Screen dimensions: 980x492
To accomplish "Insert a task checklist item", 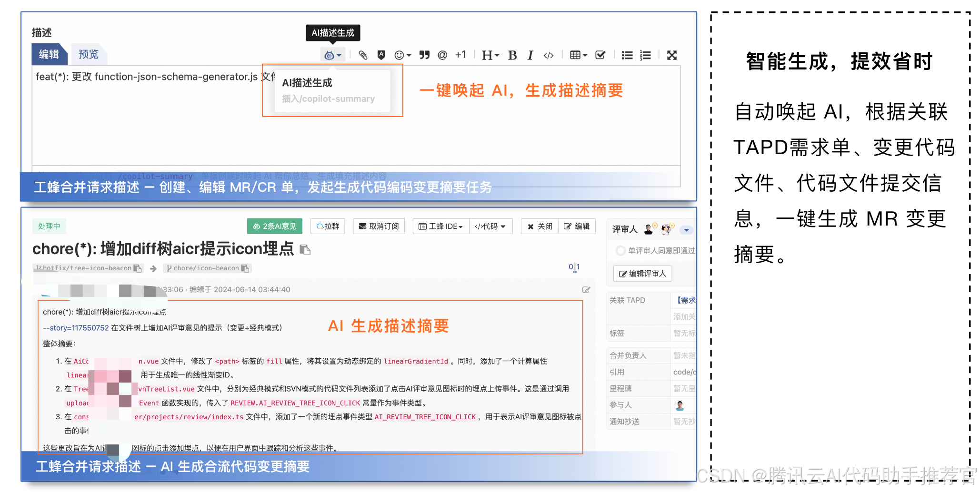I will coord(600,55).
